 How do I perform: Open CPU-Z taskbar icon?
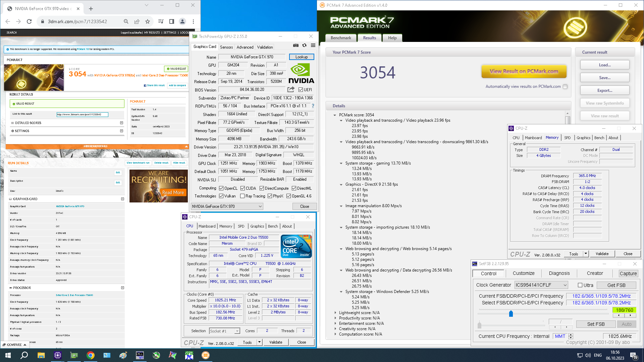click(x=58, y=355)
